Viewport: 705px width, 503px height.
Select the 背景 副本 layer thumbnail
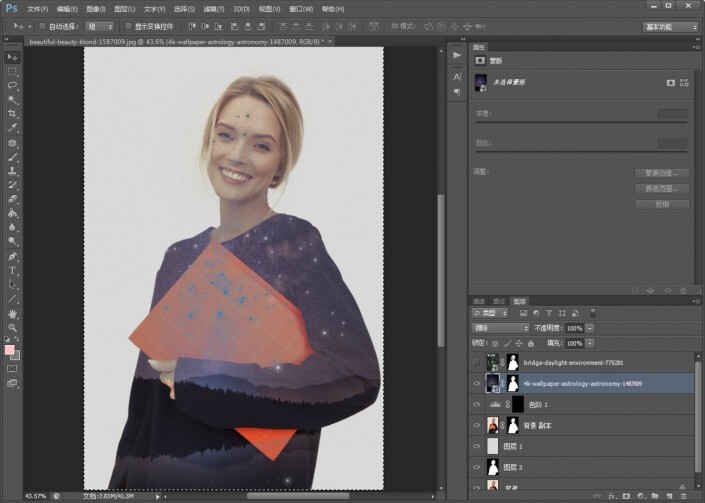(493, 424)
